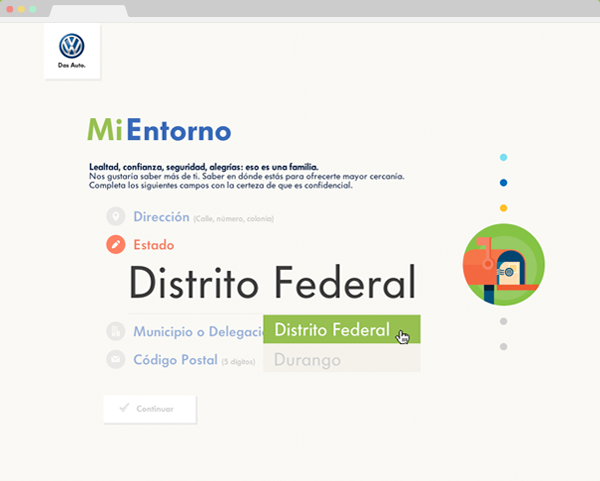Click the mailbox illustration circle
600x481 pixels.
[x=504, y=264]
